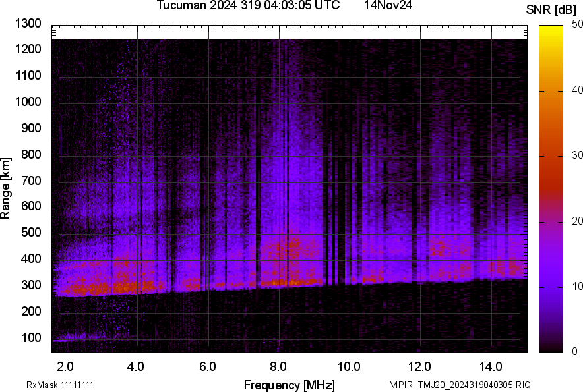Viewport: 583px width, 392px height.
Task: Click the colorbar value 30
Action: coord(577,155)
